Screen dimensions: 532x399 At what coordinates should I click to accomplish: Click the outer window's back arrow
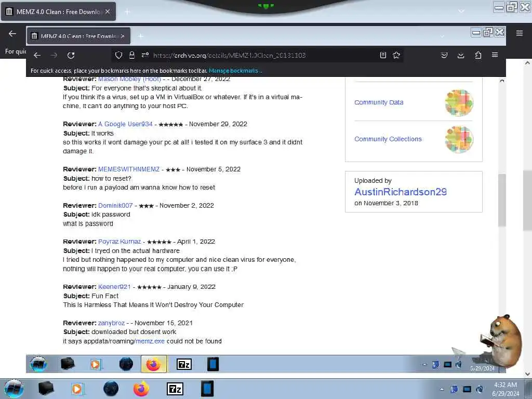click(x=12, y=34)
